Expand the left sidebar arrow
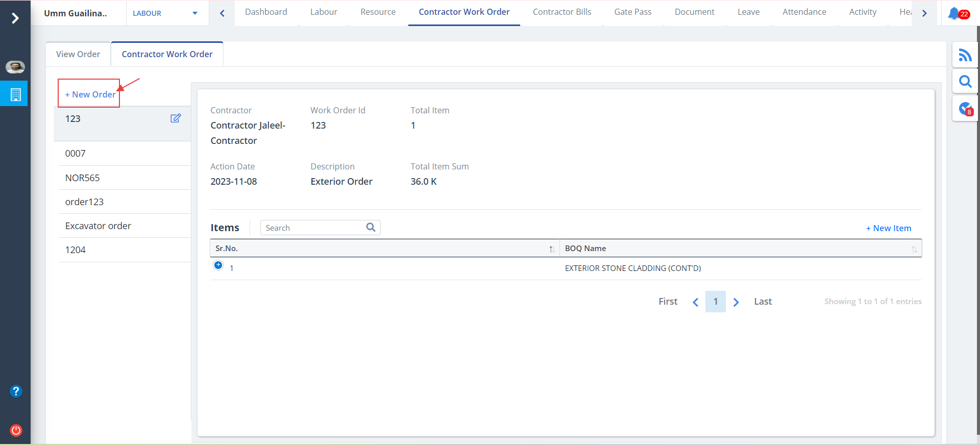 15,18
